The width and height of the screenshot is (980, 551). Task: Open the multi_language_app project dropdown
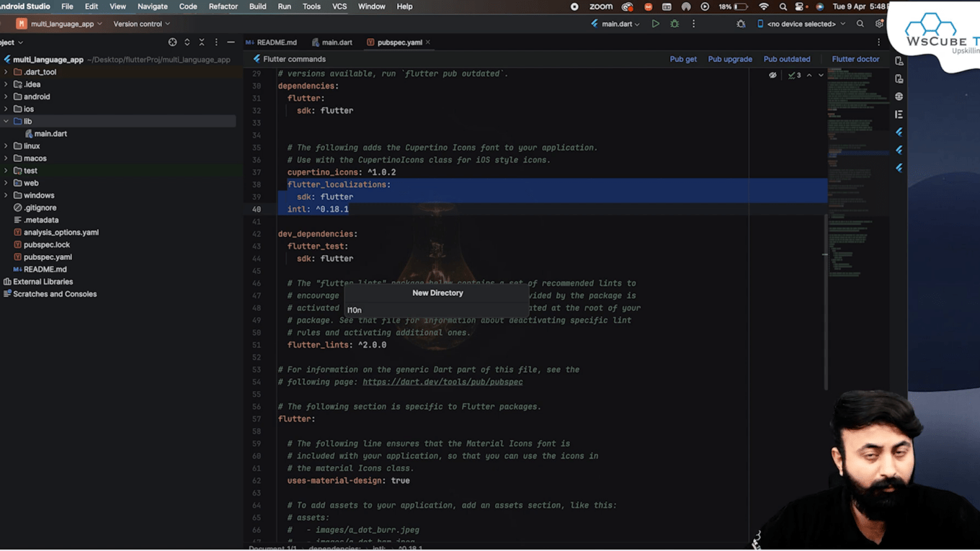pyautogui.click(x=60, y=24)
